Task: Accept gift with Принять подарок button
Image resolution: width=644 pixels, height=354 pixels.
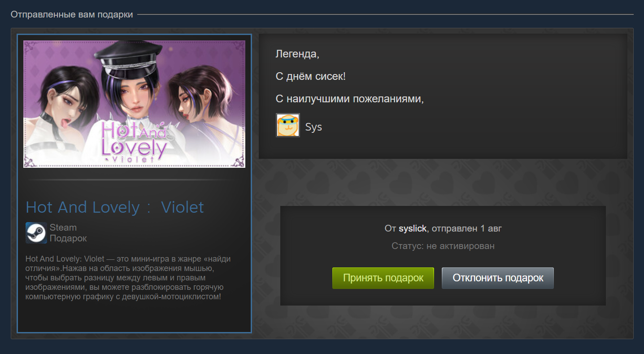Action: [x=383, y=278]
